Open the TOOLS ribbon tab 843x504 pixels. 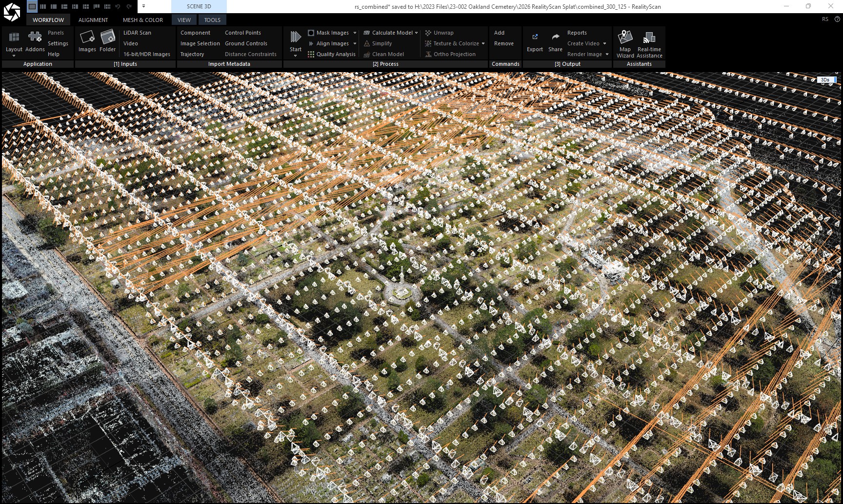[x=212, y=20]
